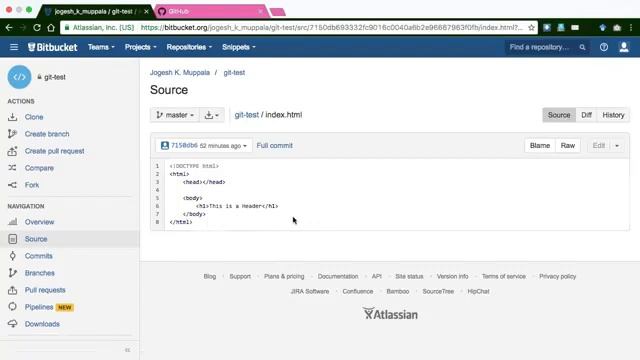Open the Site status footer link
The height and width of the screenshot is (360, 640).
[409, 276]
